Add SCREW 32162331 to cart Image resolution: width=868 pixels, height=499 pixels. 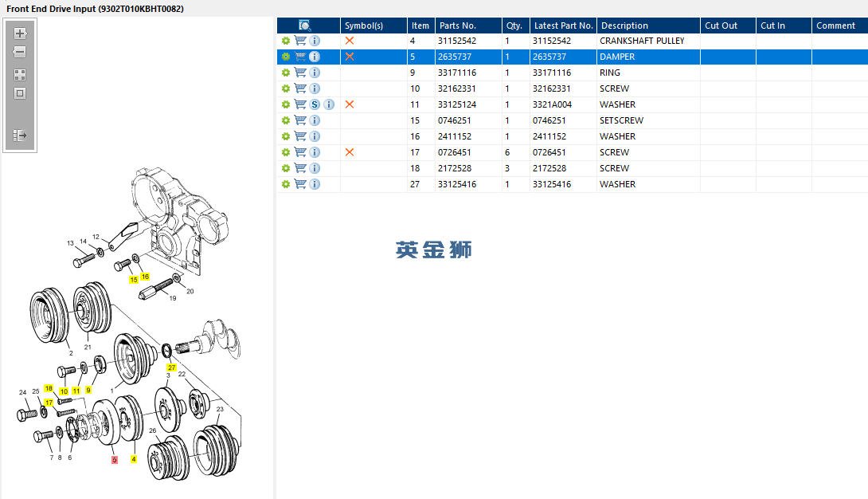click(x=300, y=88)
